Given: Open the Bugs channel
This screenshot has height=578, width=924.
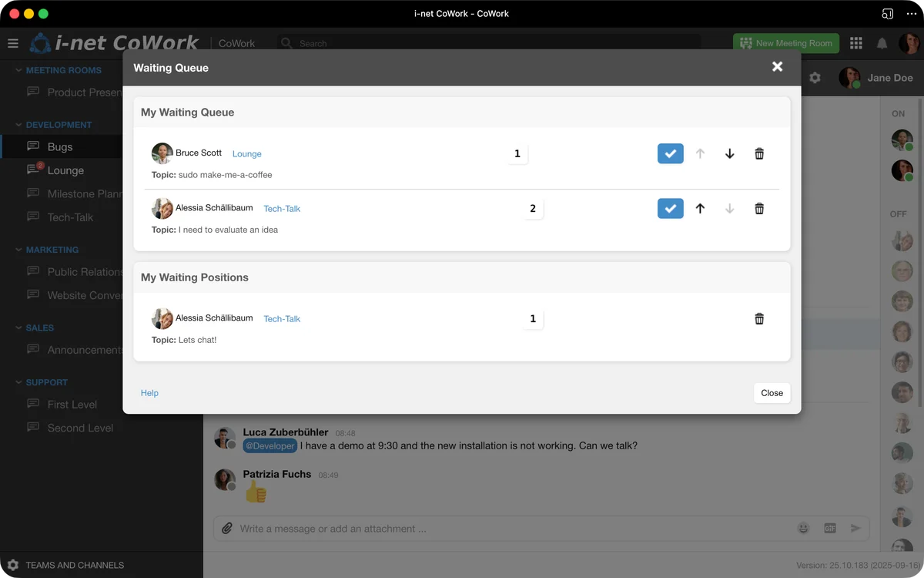Looking at the screenshot, I should tap(60, 146).
